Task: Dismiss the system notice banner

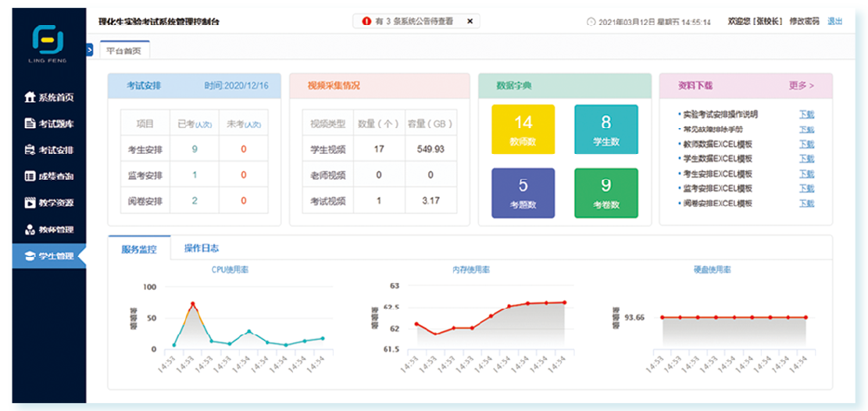Action: click(469, 22)
